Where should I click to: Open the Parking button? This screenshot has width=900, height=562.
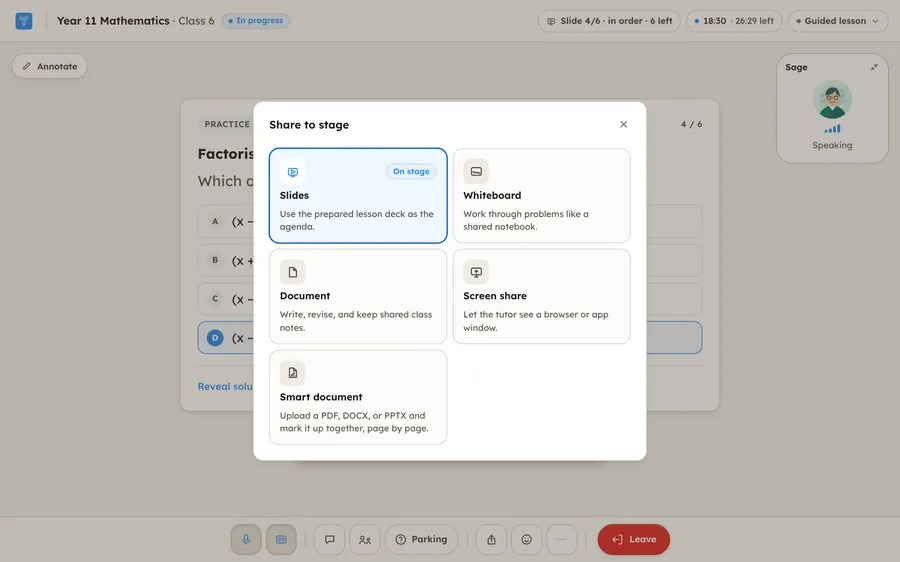pyautogui.click(x=421, y=539)
